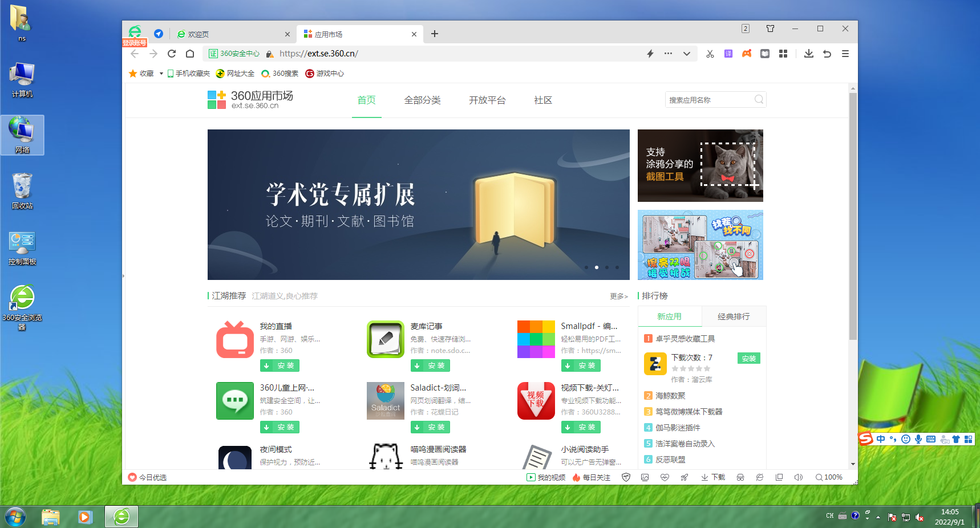The width and height of the screenshot is (980, 528).
Task: Open 手机收藏夹 bookmark
Action: (x=189, y=74)
